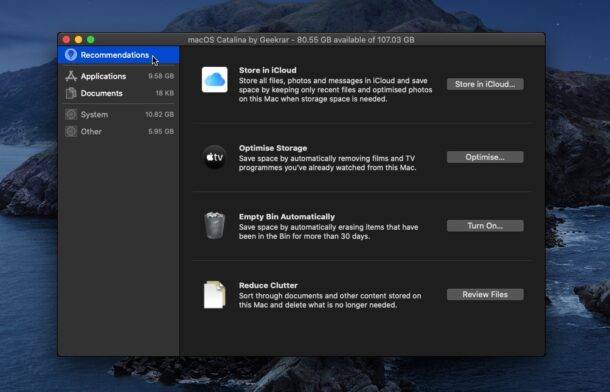This screenshot has width=610, height=392.
Task: Click the Store in iCloud... button
Action: point(485,84)
